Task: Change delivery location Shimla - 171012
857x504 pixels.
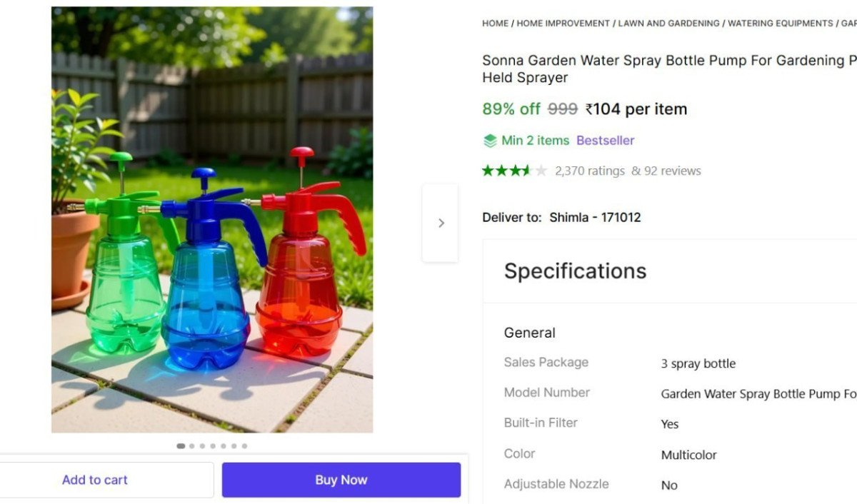Action: click(595, 218)
